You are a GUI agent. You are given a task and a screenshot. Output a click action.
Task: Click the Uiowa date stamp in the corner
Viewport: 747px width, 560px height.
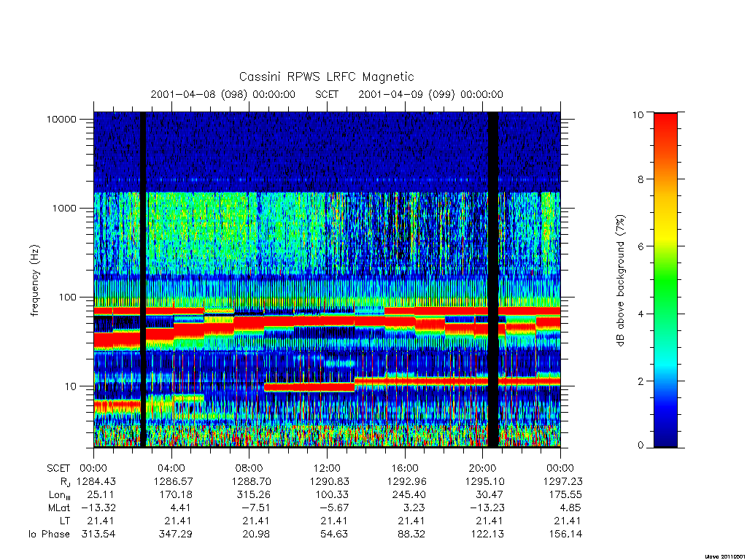724,556
